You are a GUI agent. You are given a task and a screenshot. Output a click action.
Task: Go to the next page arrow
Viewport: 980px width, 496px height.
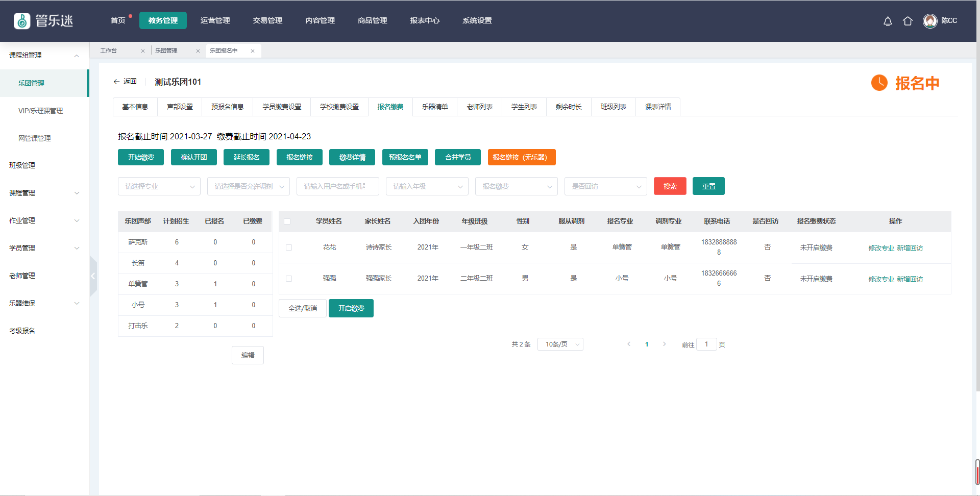tap(664, 344)
